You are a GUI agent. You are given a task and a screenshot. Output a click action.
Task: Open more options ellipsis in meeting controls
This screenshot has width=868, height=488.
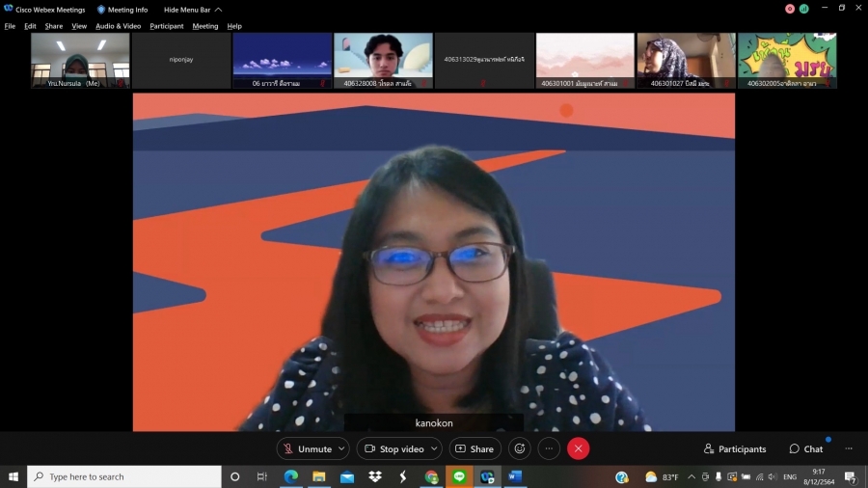(x=549, y=448)
